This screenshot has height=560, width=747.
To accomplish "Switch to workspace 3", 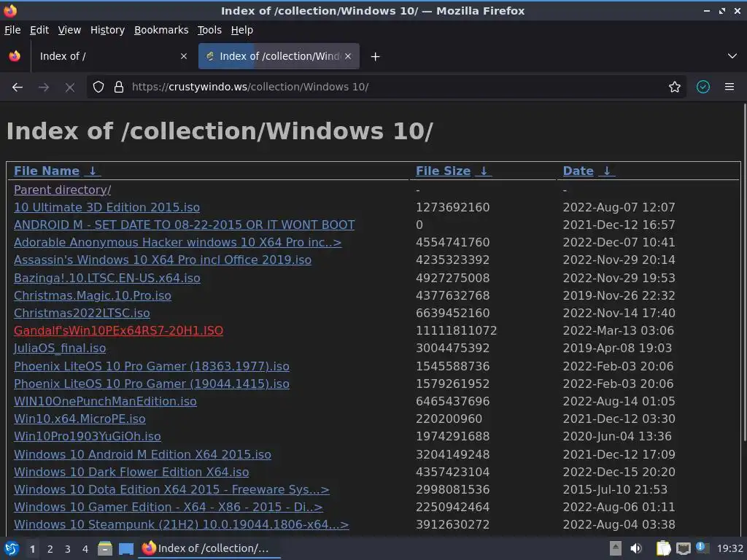I will [x=68, y=549].
